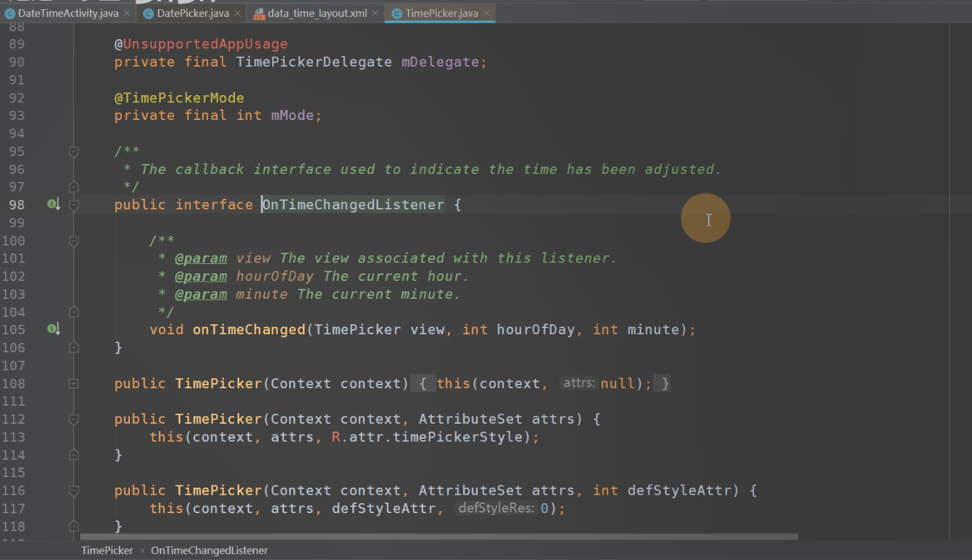Click the AttributeSet type on line 112
Image resolution: width=972 pixels, height=560 pixels.
pos(471,419)
